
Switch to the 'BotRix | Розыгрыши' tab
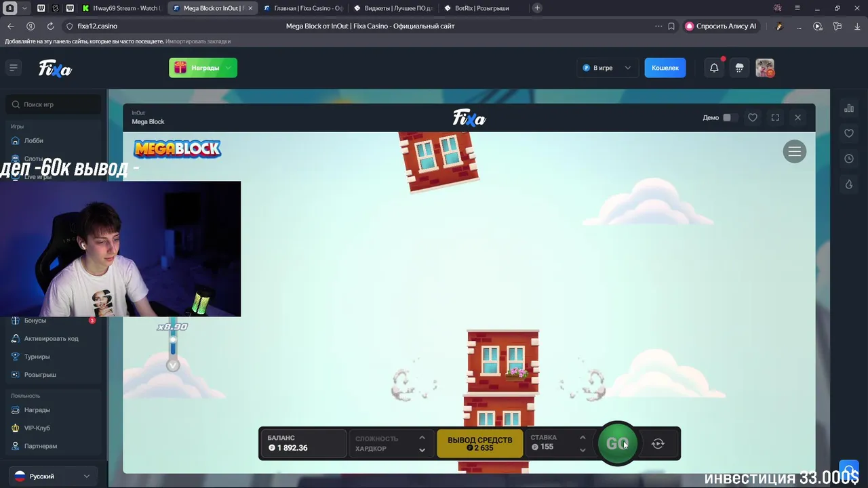(x=483, y=8)
